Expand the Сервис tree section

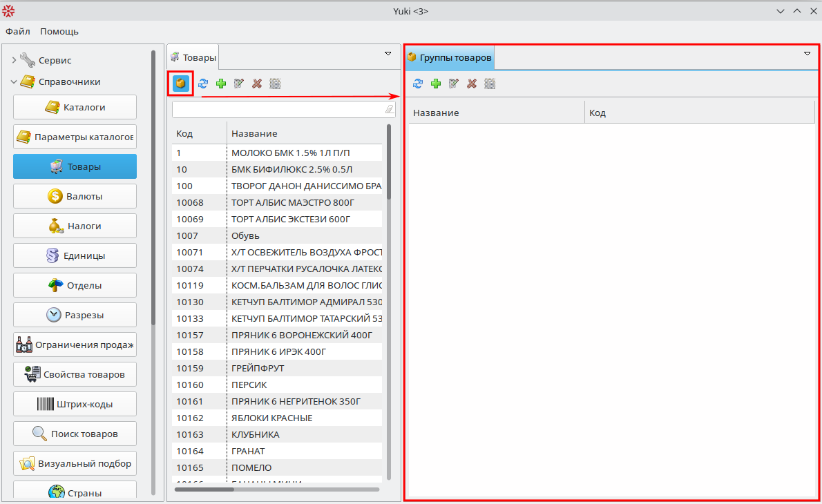coord(14,61)
